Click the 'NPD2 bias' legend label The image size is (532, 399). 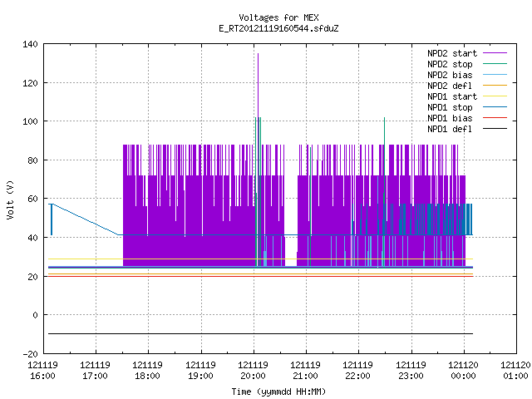[x=450, y=75]
